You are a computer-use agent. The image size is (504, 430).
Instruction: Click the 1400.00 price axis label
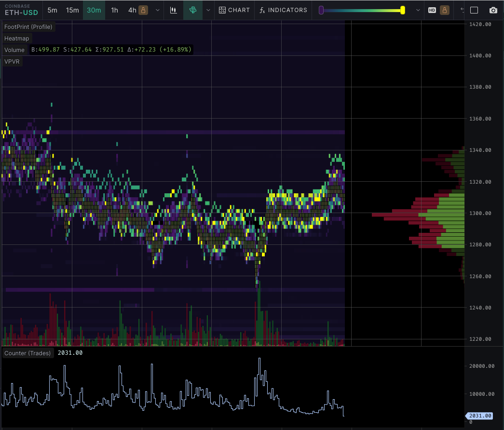click(480, 55)
